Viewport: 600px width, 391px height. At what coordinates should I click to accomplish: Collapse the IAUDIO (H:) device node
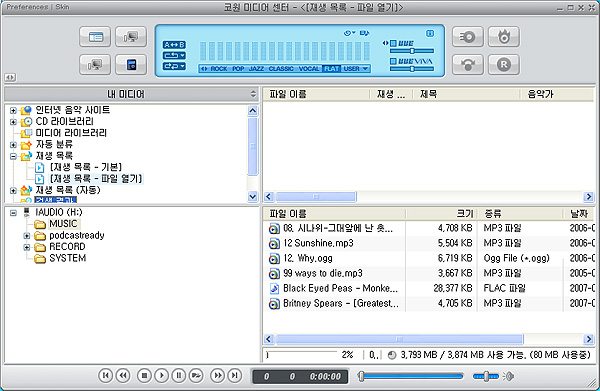tap(13, 213)
